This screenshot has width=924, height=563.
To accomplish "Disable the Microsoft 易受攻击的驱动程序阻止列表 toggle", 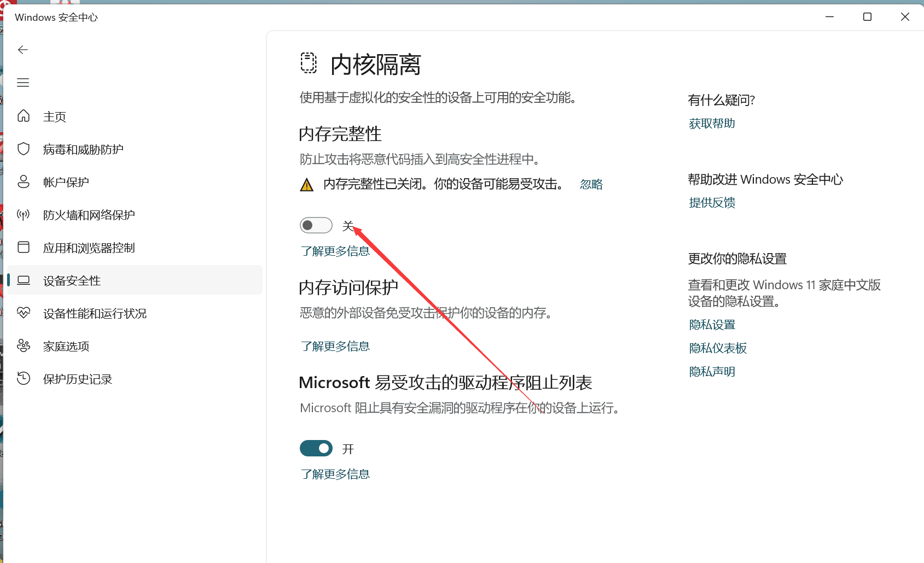I will click(x=316, y=448).
